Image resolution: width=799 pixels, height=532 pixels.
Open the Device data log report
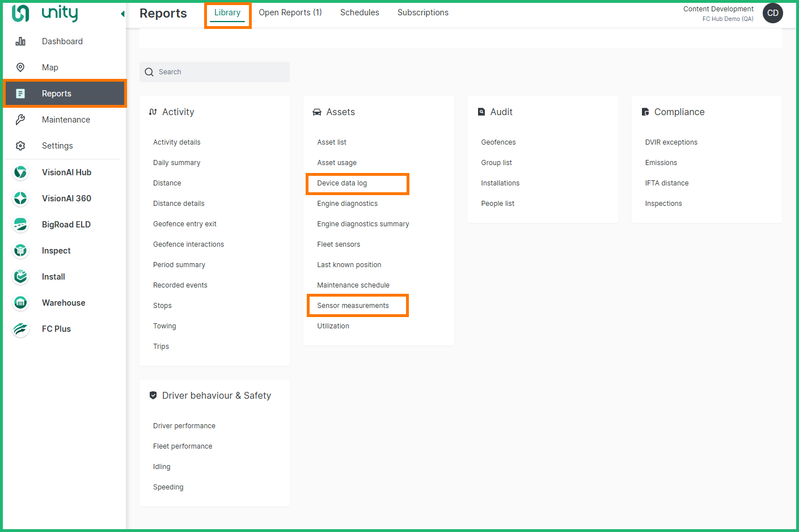(342, 183)
